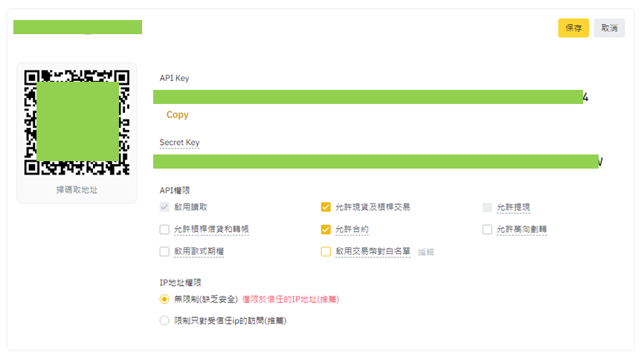Select 無限制(缺乏安全) radio option
The image size is (644, 361).
(164, 299)
